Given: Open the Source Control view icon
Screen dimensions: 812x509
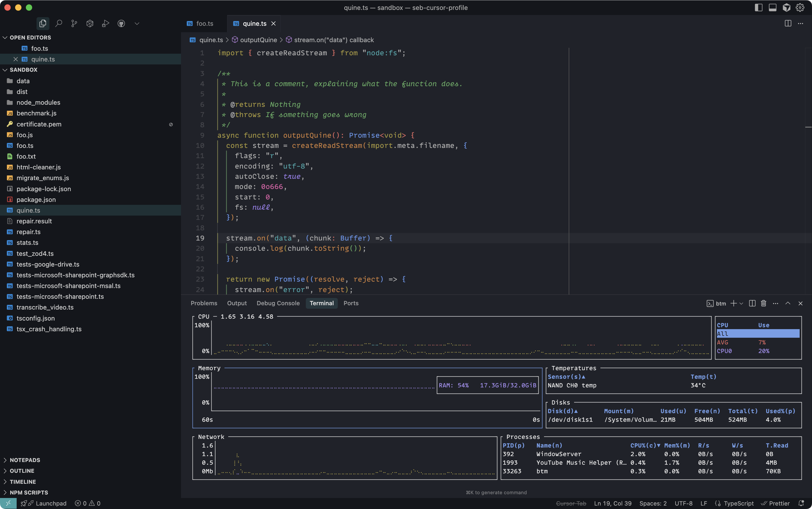Looking at the screenshot, I should pos(74,23).
